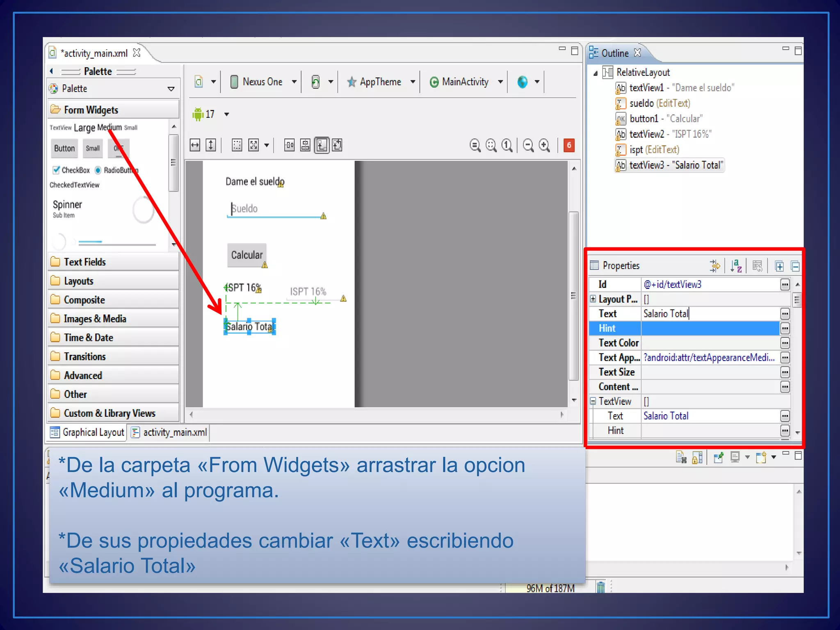The width and height of the screenshot is (840, 630).
Task: Click the Android robot API icon
Action: point(198,114)
